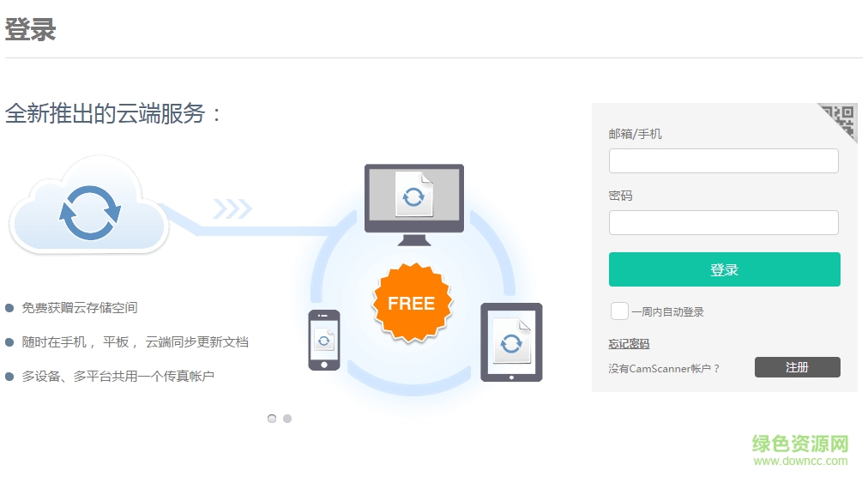868x477 pixels.
Task: Click the triple chevron arrows icon
Action: point(232,208)
